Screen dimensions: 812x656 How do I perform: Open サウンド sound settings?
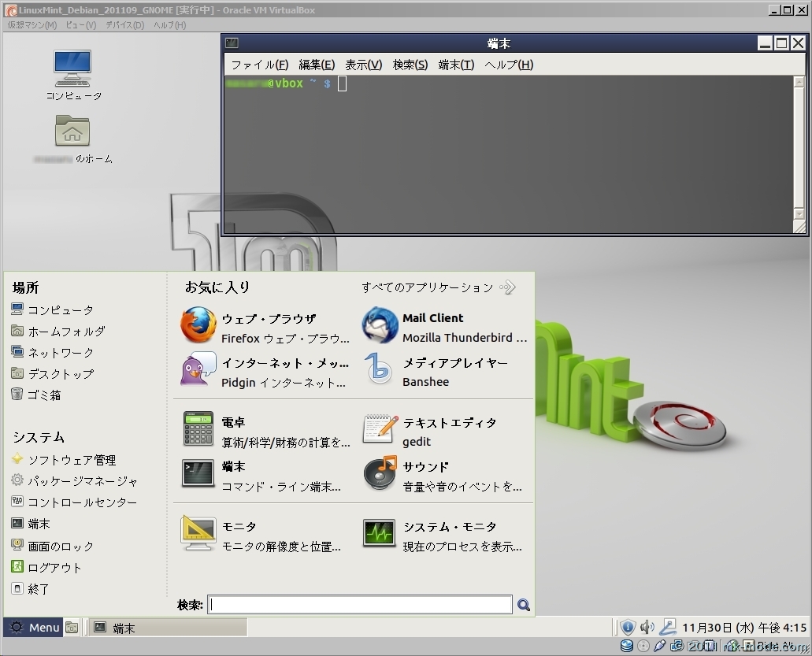pyautogui.click(x=445, y=476)
